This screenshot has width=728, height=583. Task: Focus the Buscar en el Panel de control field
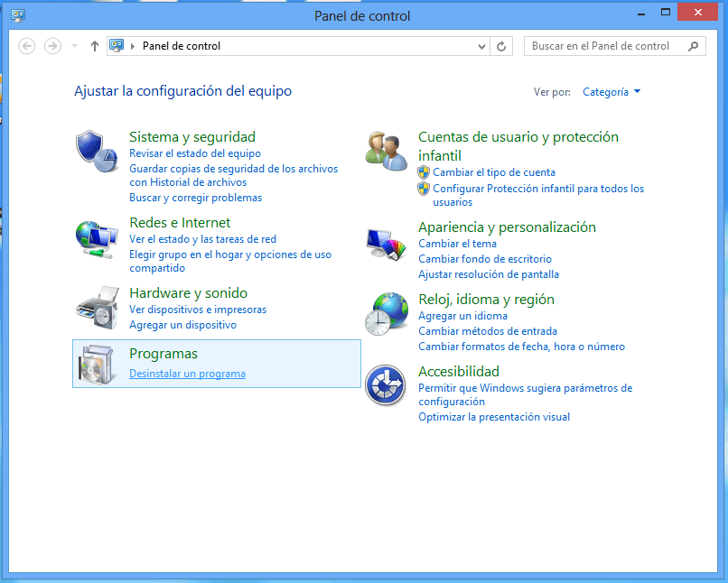point(615,46)
